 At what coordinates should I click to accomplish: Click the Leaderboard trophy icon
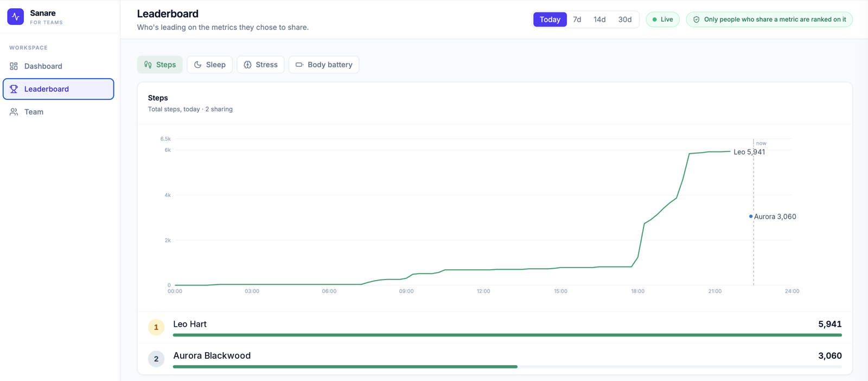[x=14, y=89]
